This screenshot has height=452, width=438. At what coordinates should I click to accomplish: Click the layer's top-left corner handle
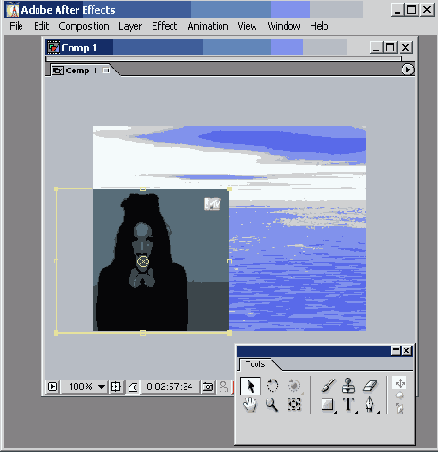(x=56, y=189)
